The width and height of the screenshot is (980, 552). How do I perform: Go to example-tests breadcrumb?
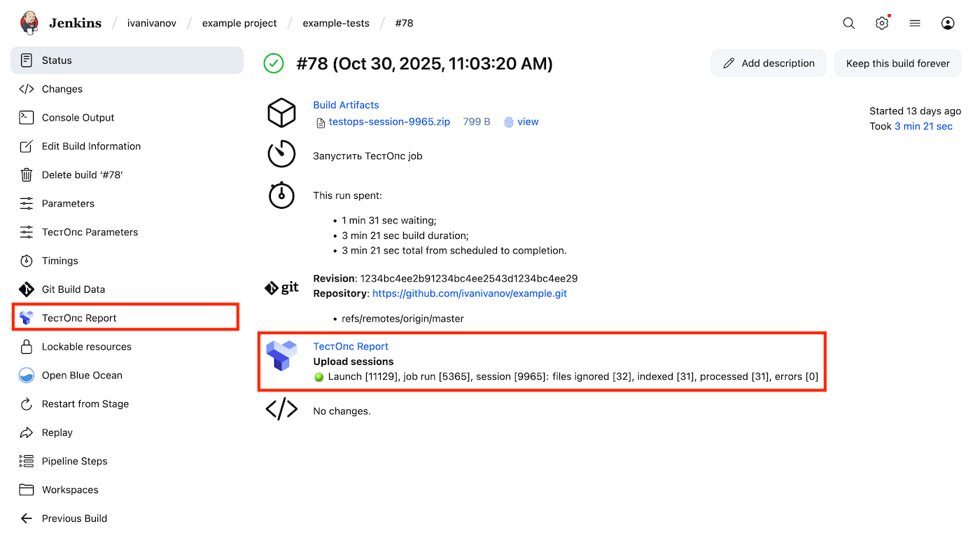click(336, 23)
